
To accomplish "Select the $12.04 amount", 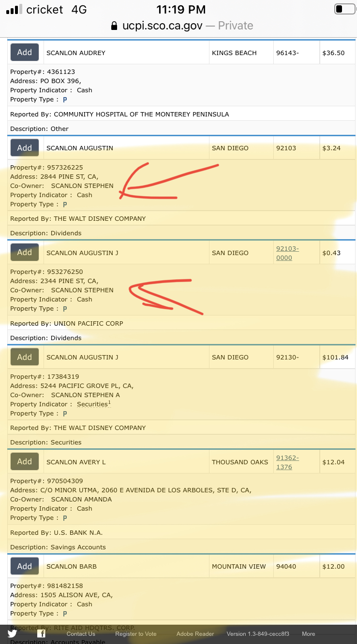I will [333, 462].
